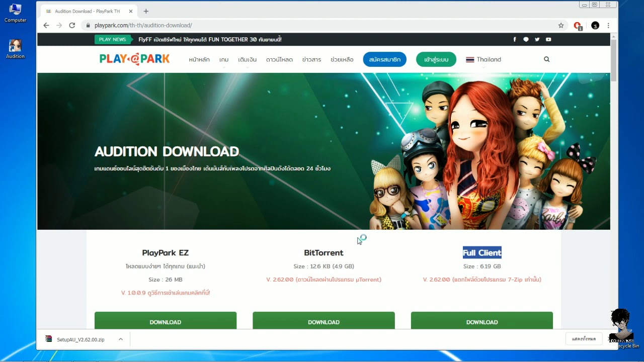Click the blue สมัครสมาชิก button

click(384, 59)
